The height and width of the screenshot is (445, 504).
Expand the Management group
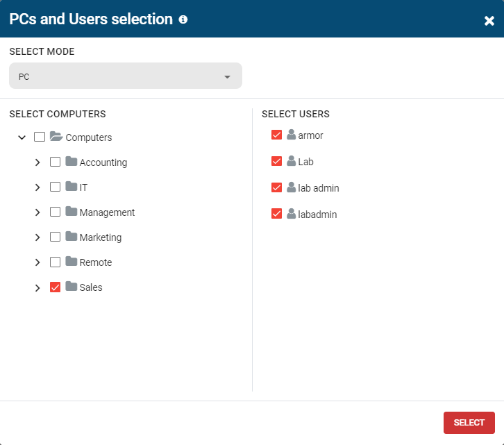[x=37, y=212]
